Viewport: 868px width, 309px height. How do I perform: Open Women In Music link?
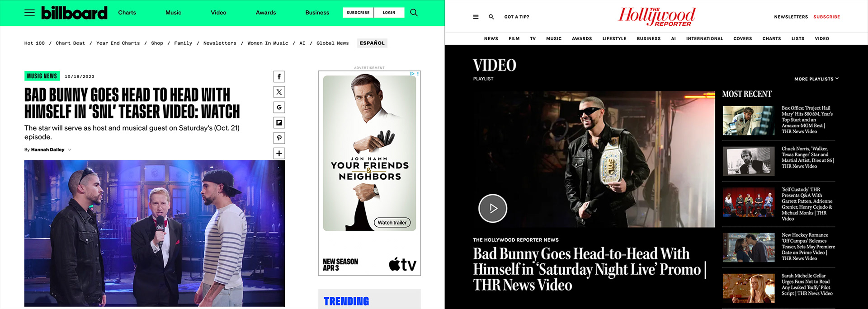click(268, 43)
